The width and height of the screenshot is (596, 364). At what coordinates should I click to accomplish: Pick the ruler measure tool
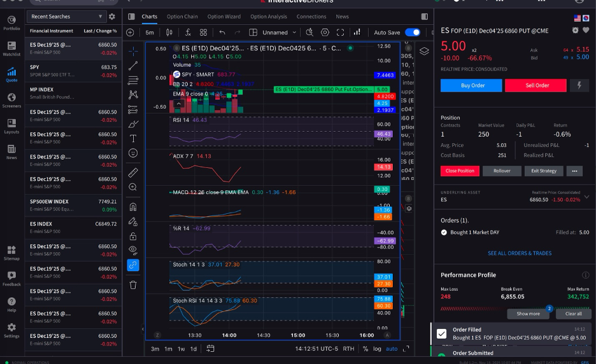(x=133, y=172)
